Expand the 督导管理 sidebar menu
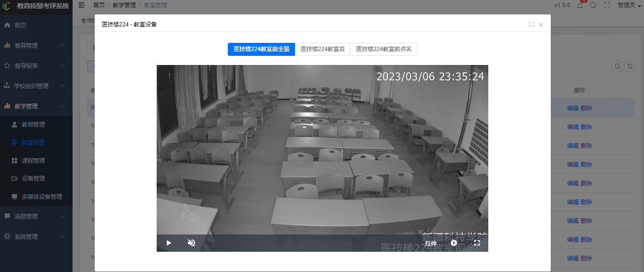644x272 pixels. tap(36, 45)
